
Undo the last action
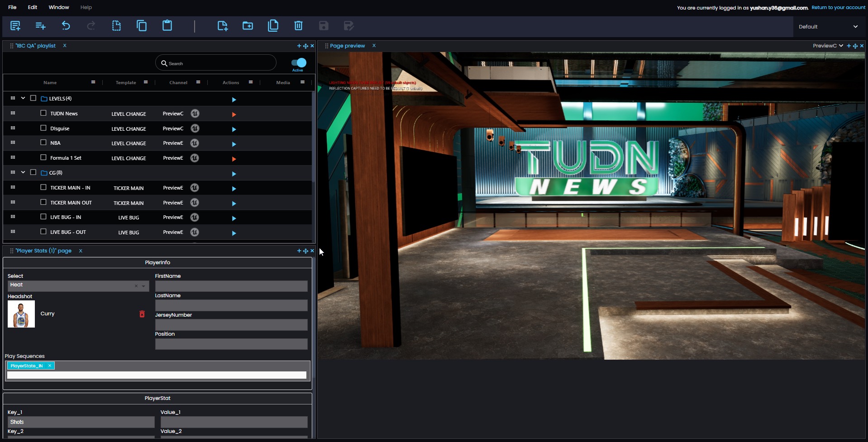click(66, 26)
